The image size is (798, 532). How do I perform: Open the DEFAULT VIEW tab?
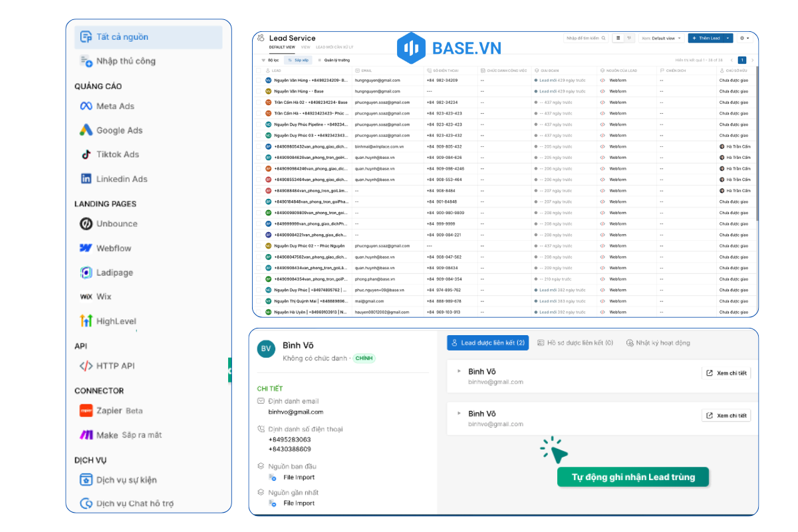282,47
